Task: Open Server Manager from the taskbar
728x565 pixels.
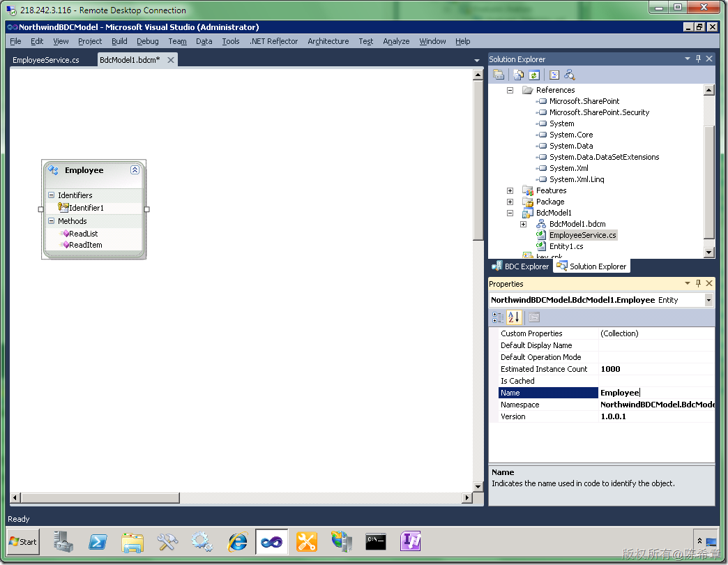Action: click(x=63, y=542)
